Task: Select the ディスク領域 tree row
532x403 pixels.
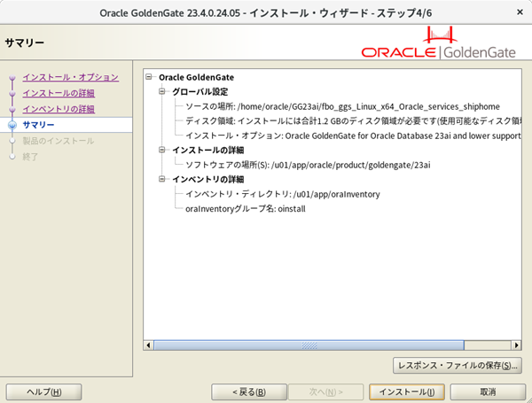Action: click(x=353, y=121)
